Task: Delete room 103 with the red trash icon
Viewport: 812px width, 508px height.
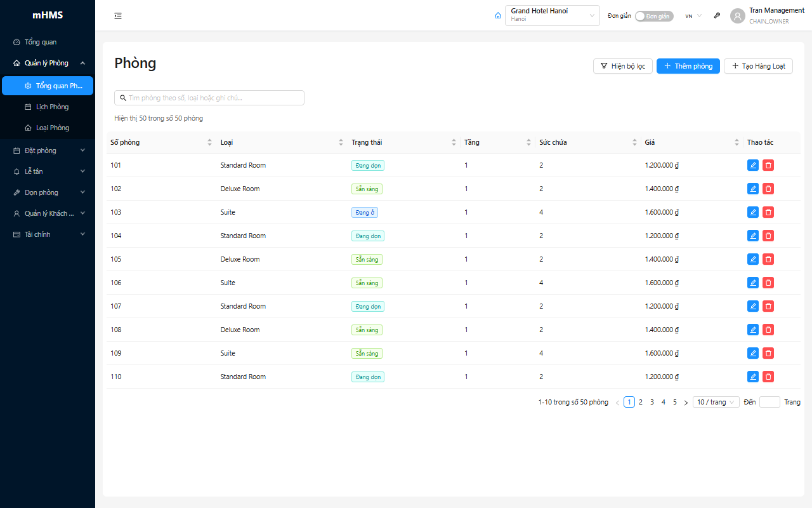Action: pyautogui.click(x=768, y=212)
